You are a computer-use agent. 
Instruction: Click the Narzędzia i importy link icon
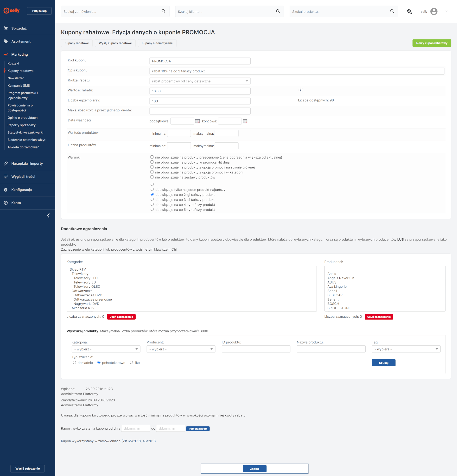(x=6, y=164)
